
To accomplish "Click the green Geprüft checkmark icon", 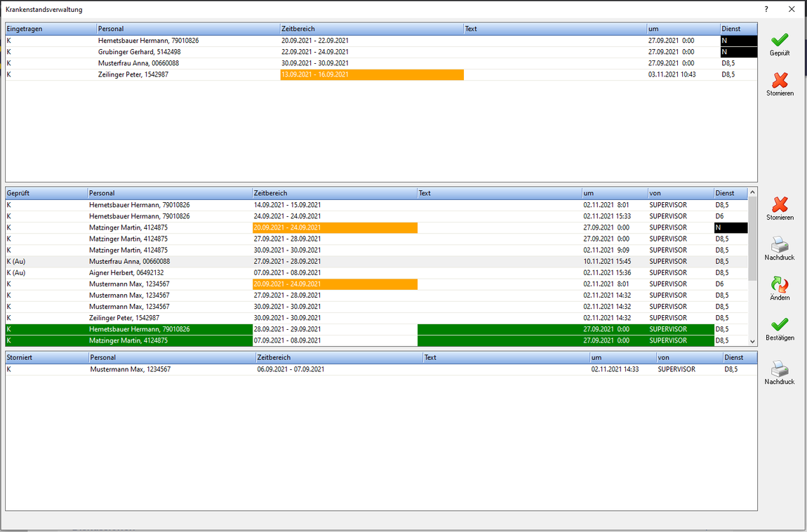I will tap(779, 40).
